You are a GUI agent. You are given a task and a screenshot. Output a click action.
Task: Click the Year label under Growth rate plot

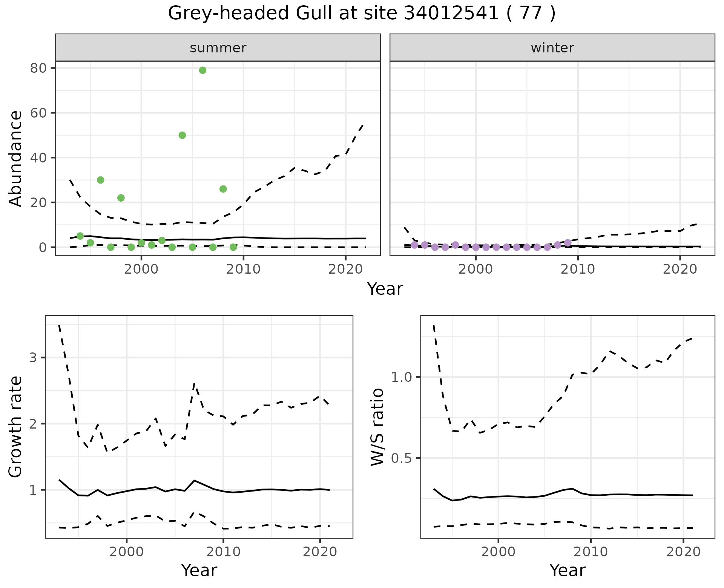point(199,570)
